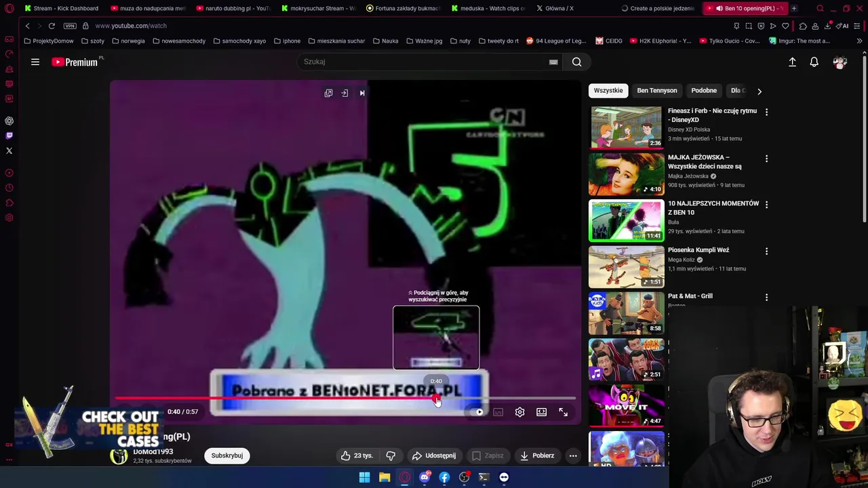Screen dimensions: 868x488
Task: Expand the bookmarks bar overflow chevron
Action: pos(859,41)
